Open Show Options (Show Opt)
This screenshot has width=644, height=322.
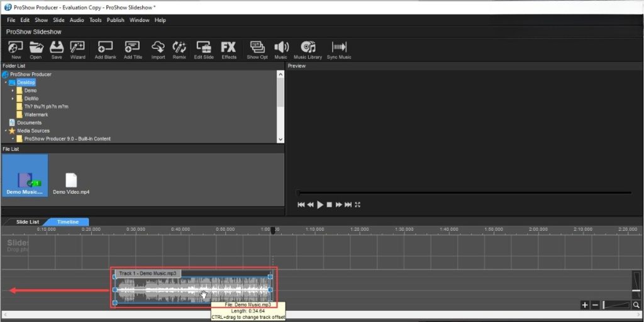click(x=257, y=50)
